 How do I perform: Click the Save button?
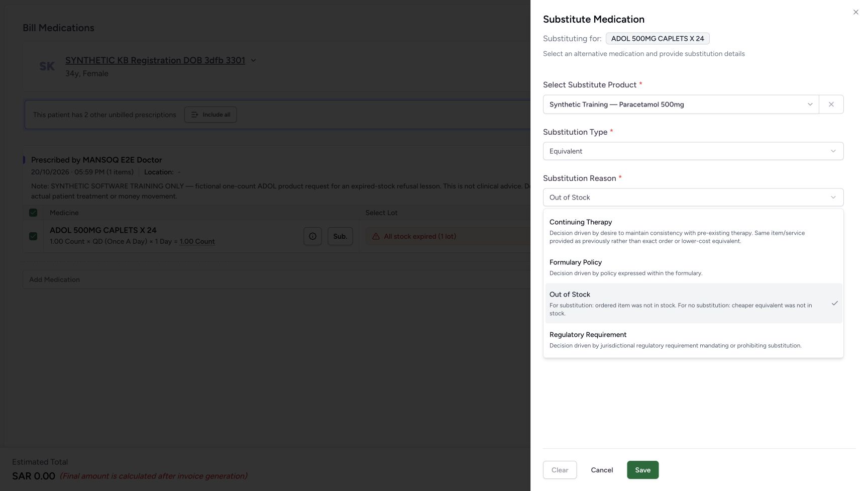tap(642, 470)
